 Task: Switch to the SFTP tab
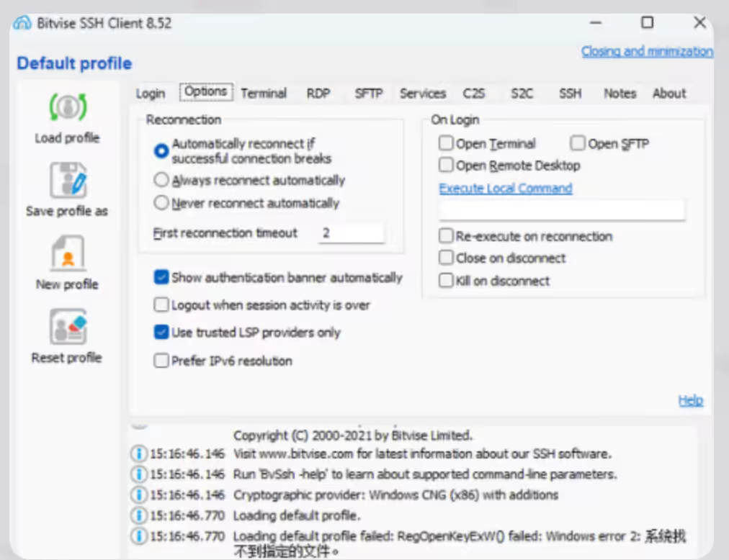tap(369, 94)
